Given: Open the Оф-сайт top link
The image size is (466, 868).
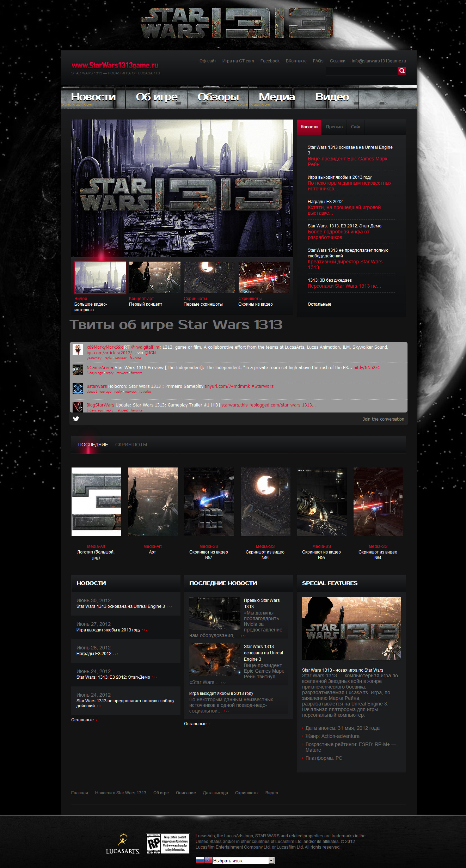Looking at the screenshot, I should pos(208,61).
